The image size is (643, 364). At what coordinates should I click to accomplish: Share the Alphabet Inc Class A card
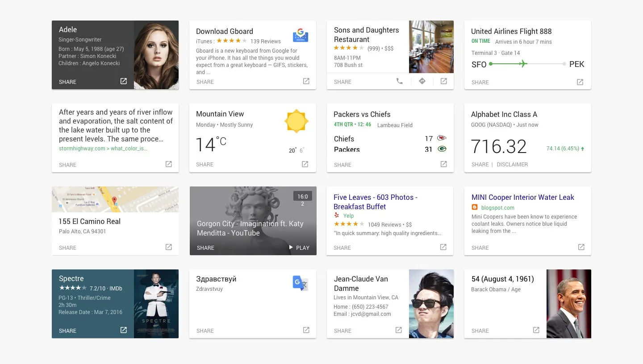[x=480, y=165]
